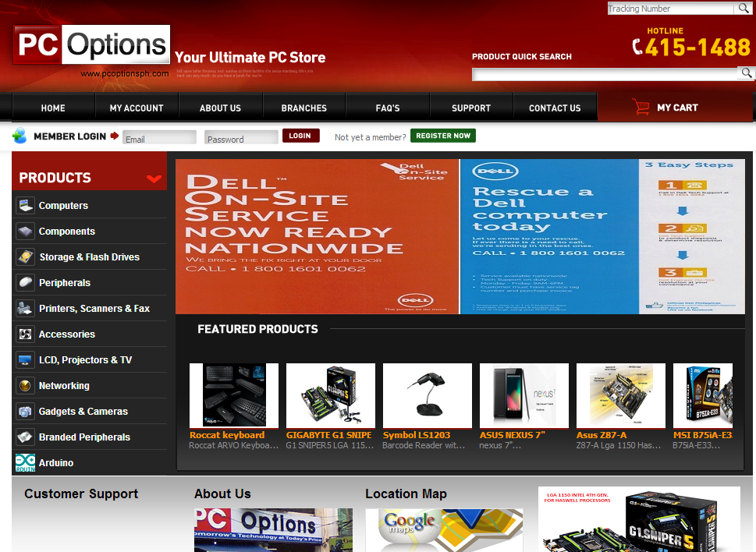Focus the Tracking Number field
This screenshot has width=756, height=552.
click(x=672, y=9)
